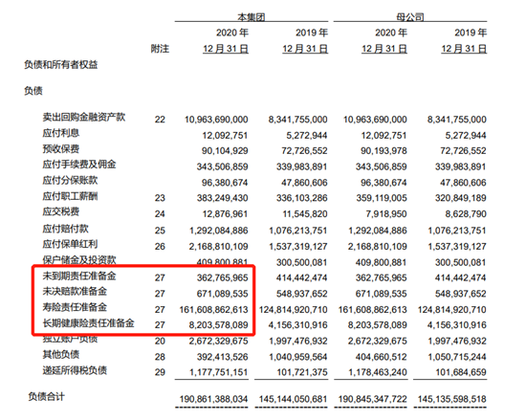
Task: Select the 寿险责任准备金 row label
Action: pyautogui.click(x=75, y=307)
